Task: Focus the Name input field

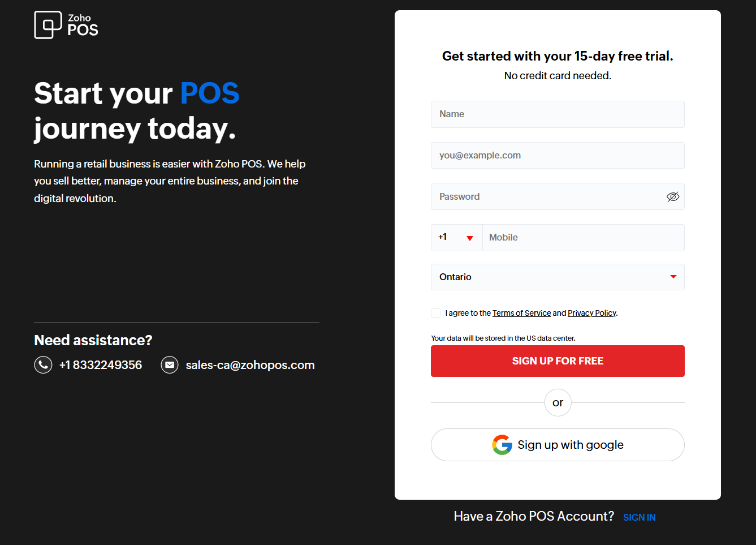Action: click(557, 114)
